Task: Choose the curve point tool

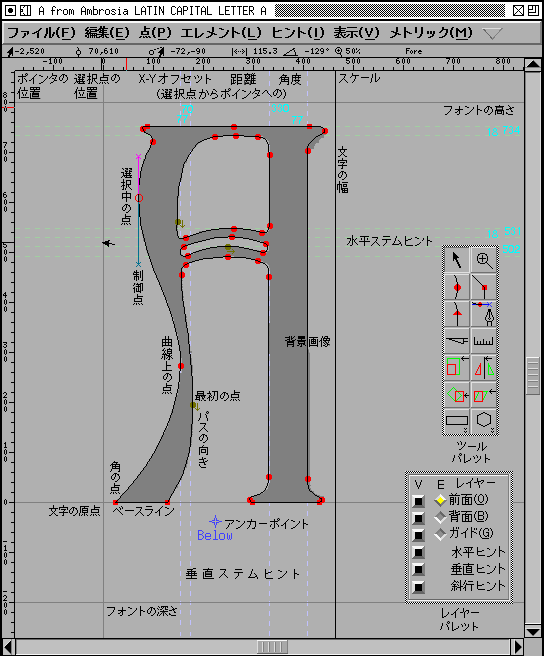Action: (457, 287)
